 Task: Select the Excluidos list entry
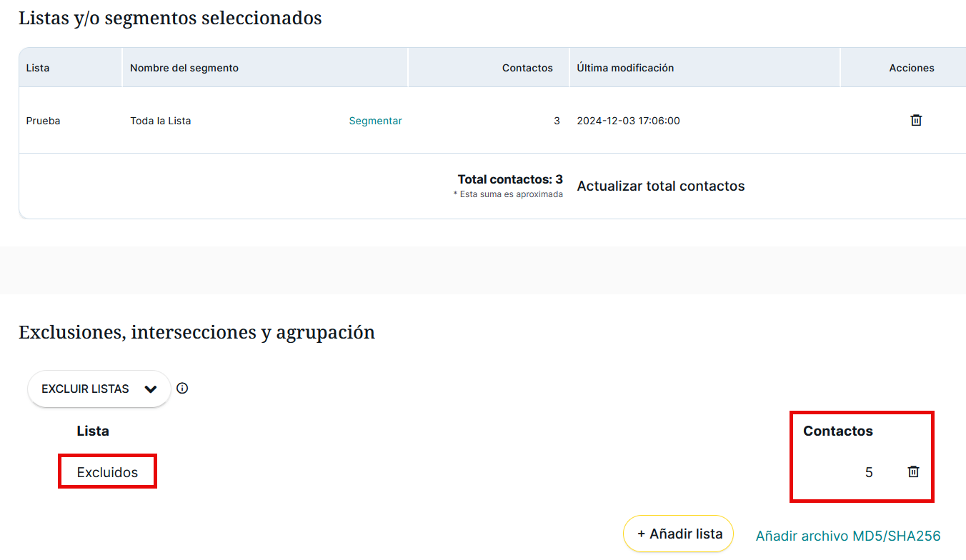[x=107, y=472]
